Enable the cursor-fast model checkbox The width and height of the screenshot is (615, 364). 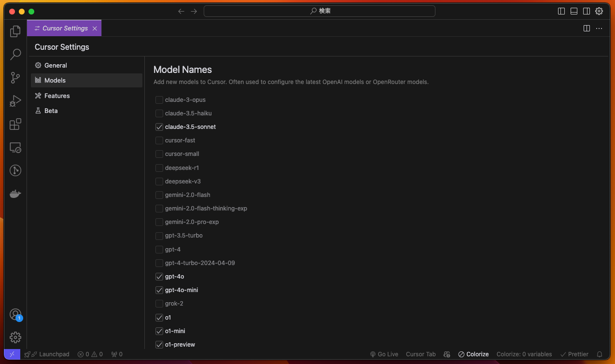point(159,140)
